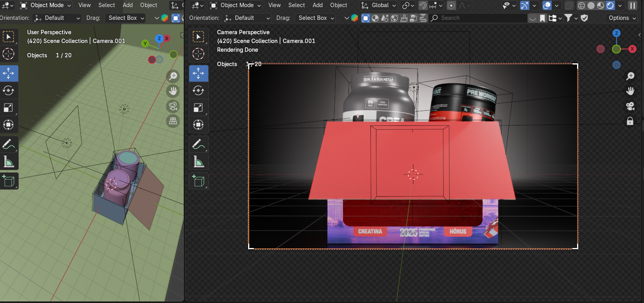The height and width of the screenshot is (303, 644).
Task: Click the lock camera to view icon
Action: (x=630, y=121)
